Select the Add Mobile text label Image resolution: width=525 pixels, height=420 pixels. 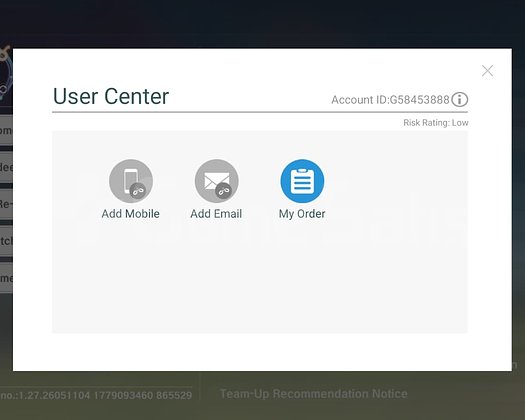coord(131,214)
